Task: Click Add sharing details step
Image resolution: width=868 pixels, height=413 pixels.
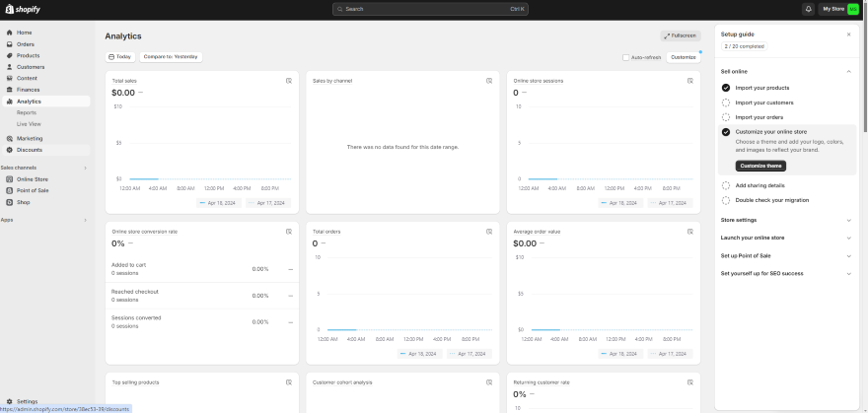Action: [x=759, y=185]
